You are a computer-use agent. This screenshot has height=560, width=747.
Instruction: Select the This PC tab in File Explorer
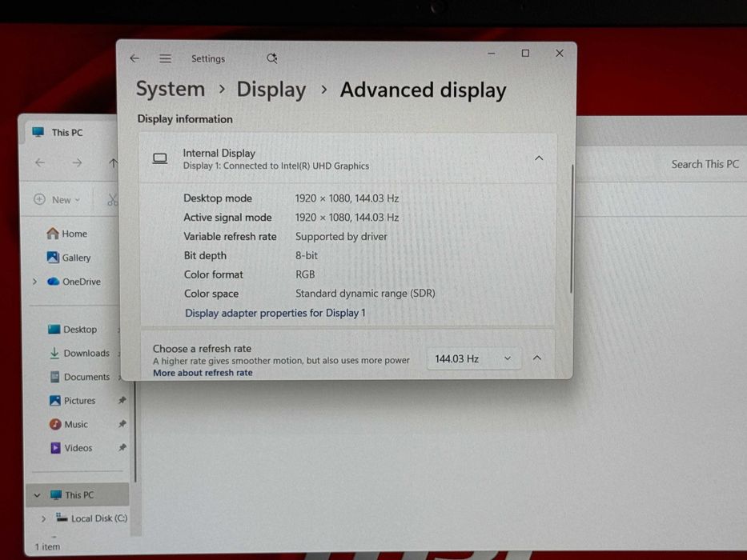(67, 132)
